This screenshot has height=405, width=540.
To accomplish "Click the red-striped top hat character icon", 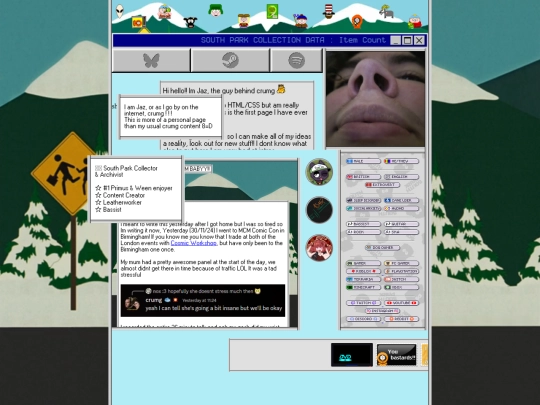I will (328, 11).
